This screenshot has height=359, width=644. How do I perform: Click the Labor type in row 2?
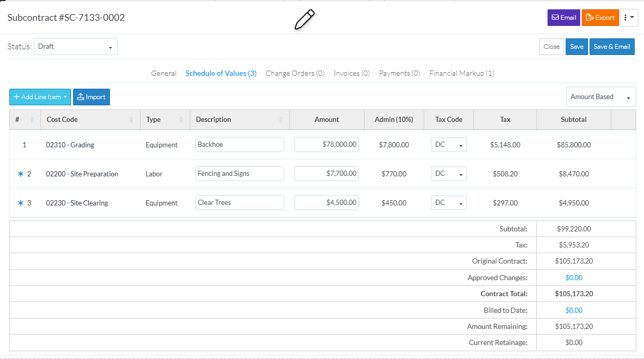(154, 174)
